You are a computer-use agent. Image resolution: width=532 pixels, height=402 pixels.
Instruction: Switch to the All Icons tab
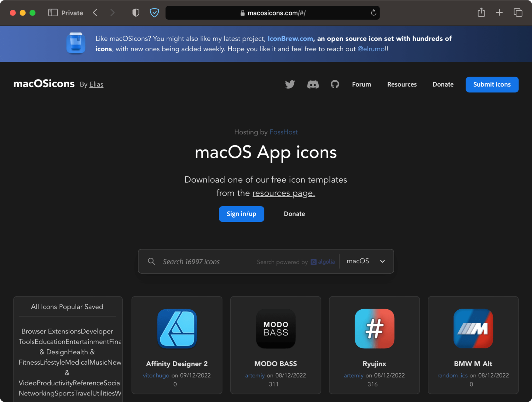[x=44, y=307]
